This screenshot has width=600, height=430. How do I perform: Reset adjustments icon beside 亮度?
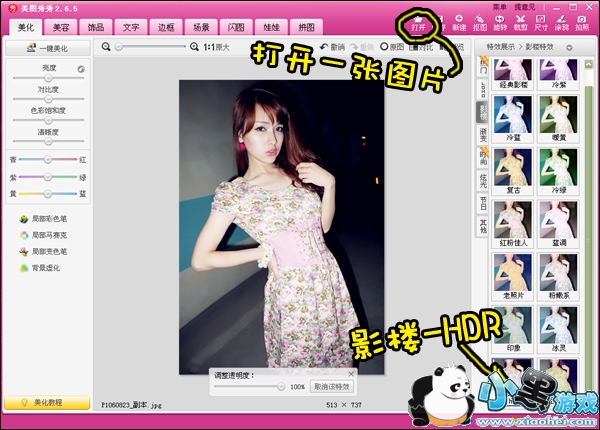tap(81, 69)
